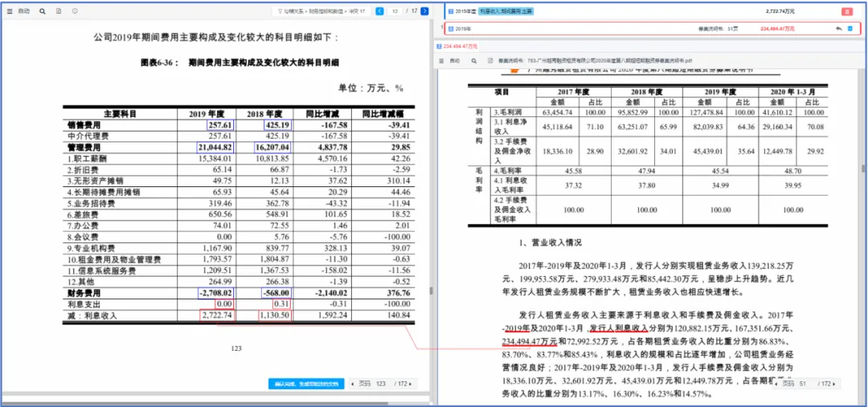Select the 234,494.47万元 tab label
This screenshot has width=868, height=407.
460,46
